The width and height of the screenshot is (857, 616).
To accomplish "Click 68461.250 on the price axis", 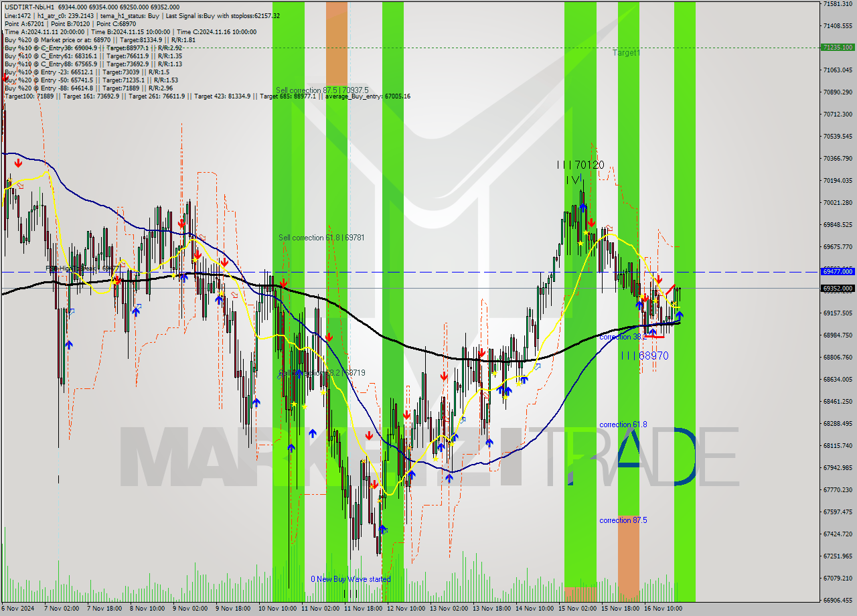I will [837, 401].
